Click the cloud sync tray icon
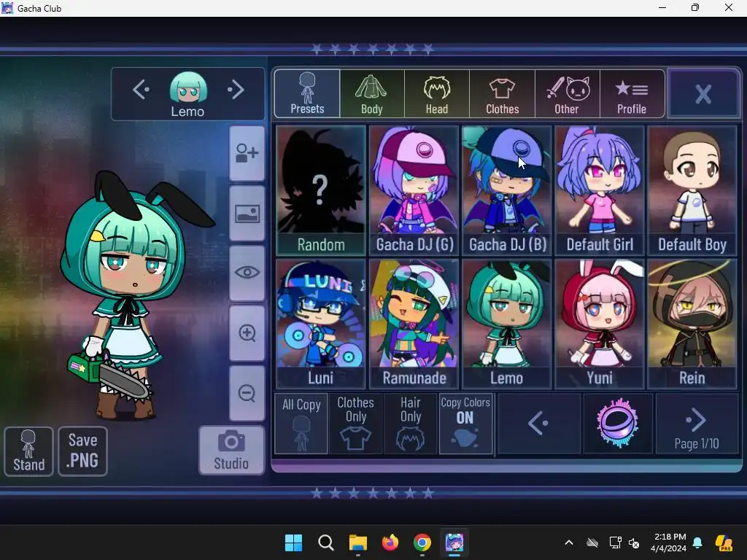 click(x=592, y=542)
